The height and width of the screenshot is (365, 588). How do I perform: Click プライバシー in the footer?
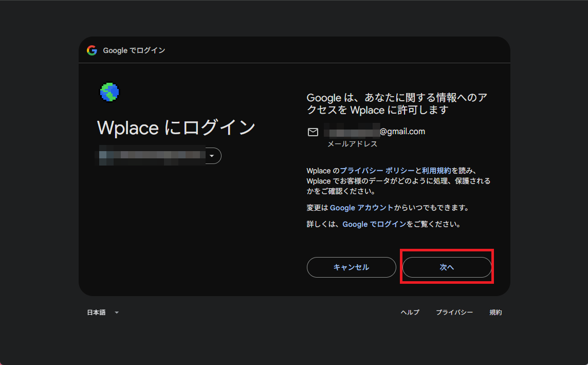(454, 312)
